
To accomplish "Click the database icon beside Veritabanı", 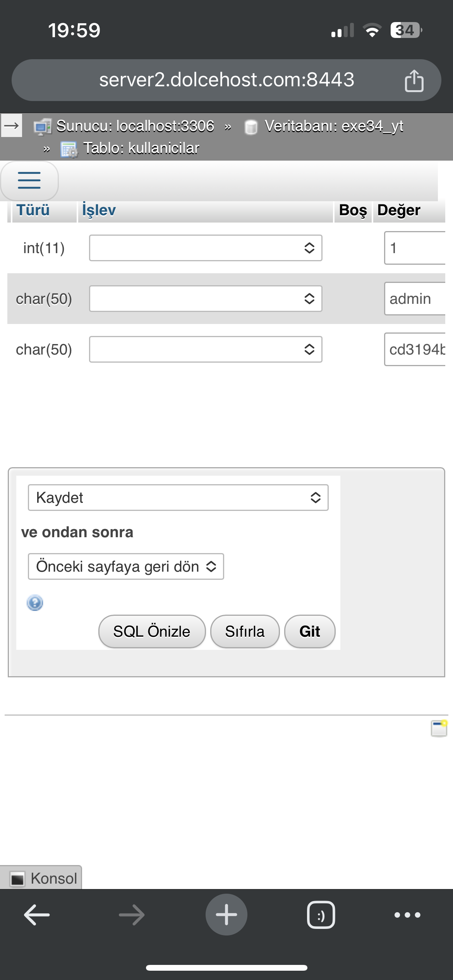I will (251, 127).
